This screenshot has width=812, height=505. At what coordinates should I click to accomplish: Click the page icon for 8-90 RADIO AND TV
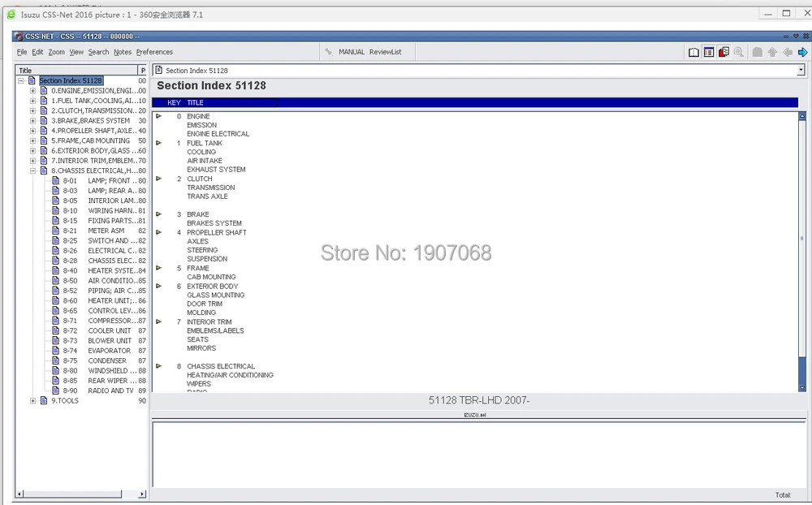point(56,391)
